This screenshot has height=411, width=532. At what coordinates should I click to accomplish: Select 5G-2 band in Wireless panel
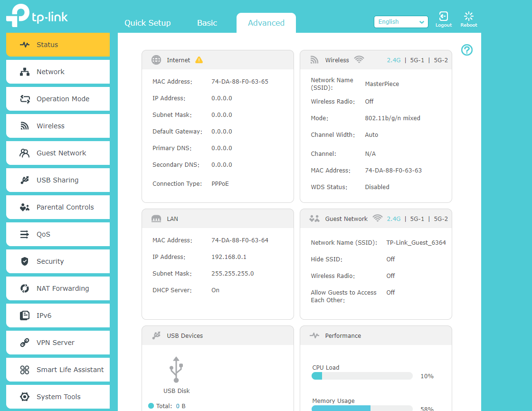pyautogui.click(x=441, y=60)
